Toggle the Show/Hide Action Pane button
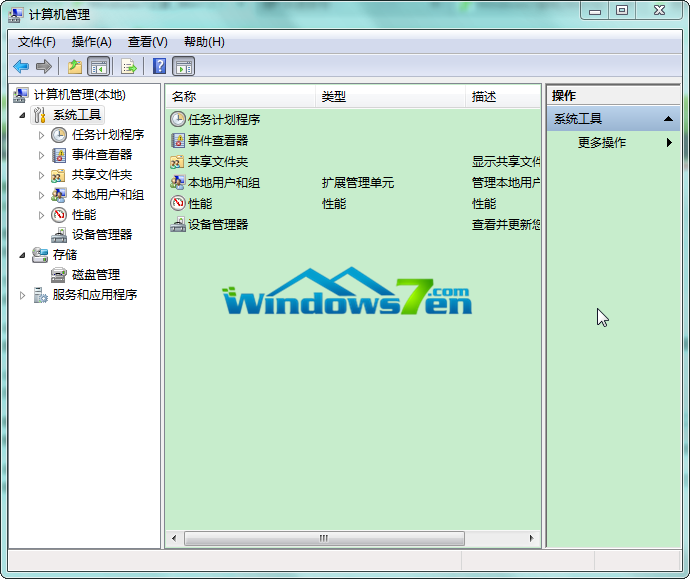The height and width of the screenshot is (579, 690). pos(183,67)
